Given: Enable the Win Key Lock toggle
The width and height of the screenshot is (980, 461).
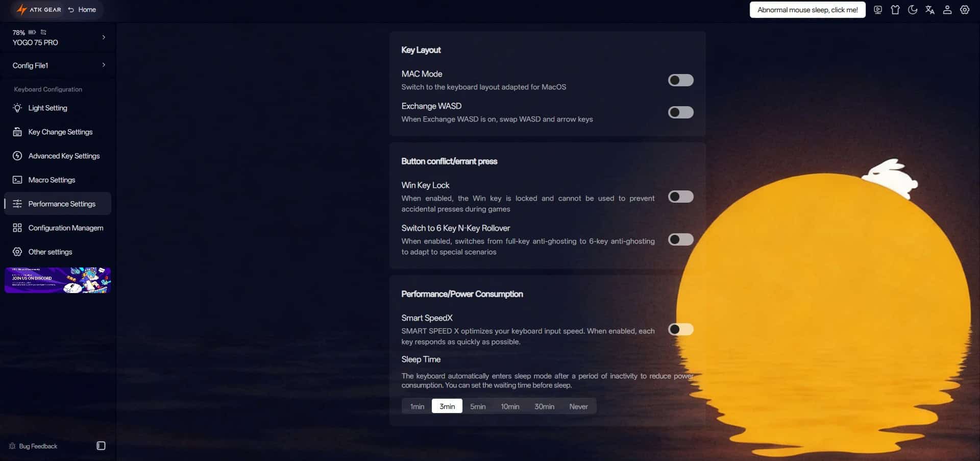Looking at the screenshot, I should point(681,197).
